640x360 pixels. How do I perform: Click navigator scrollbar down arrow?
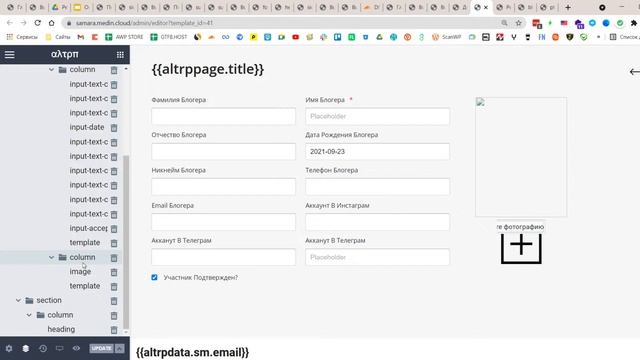126,332
